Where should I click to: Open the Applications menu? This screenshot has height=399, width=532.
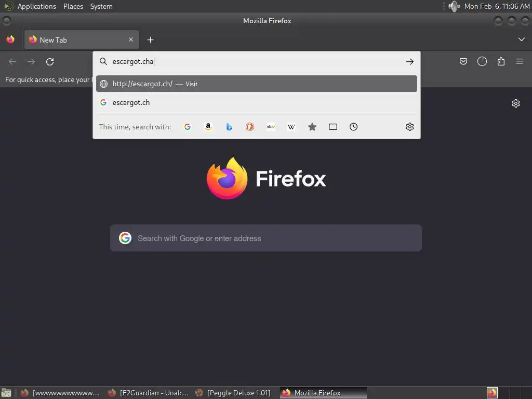coord(37,6)
